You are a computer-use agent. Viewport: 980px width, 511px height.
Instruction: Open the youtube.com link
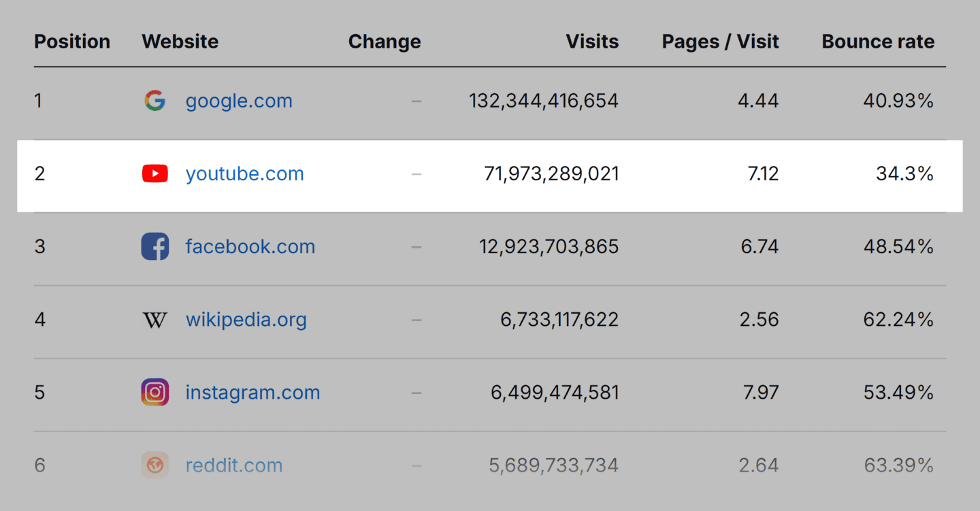(x=244, y=174)
